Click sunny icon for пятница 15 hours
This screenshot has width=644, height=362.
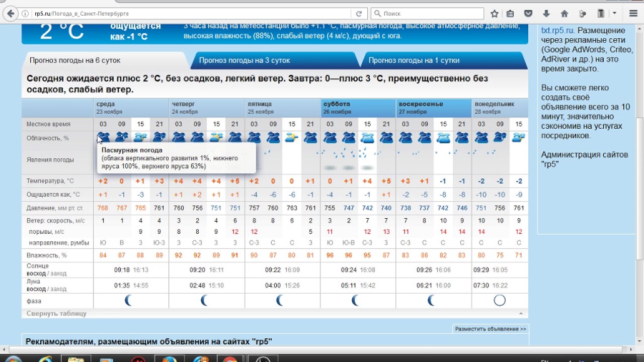tap(292, 137)
